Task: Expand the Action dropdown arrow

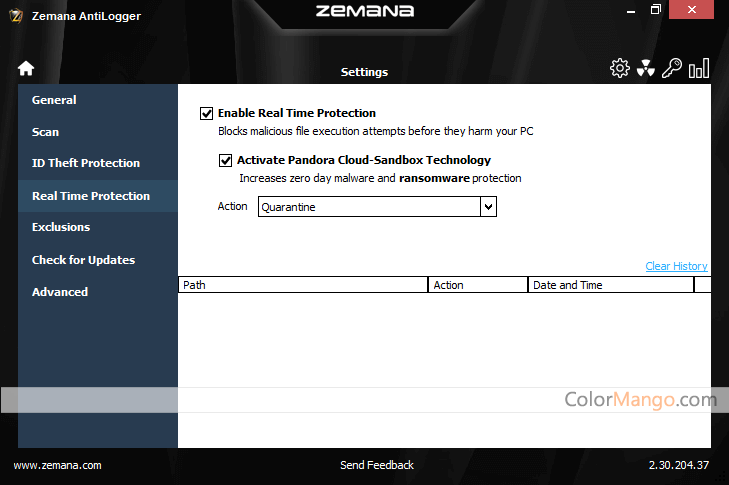Action: (x=488, y=207)
